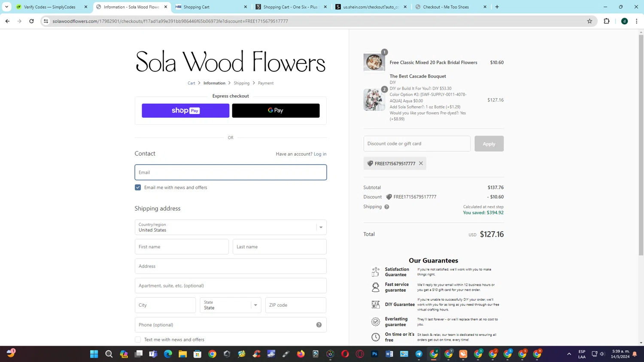Click the ZIP code field
Image resolution: width=644 pixels, height=362 pixels.
pos(296,305)
